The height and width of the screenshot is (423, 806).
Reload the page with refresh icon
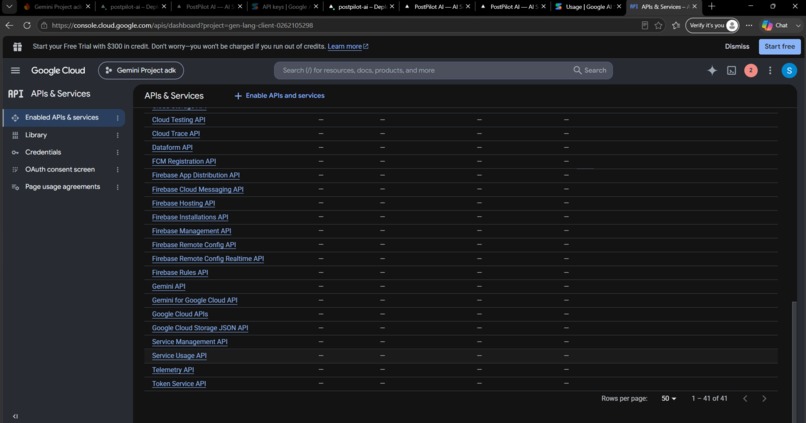[27, 25]
